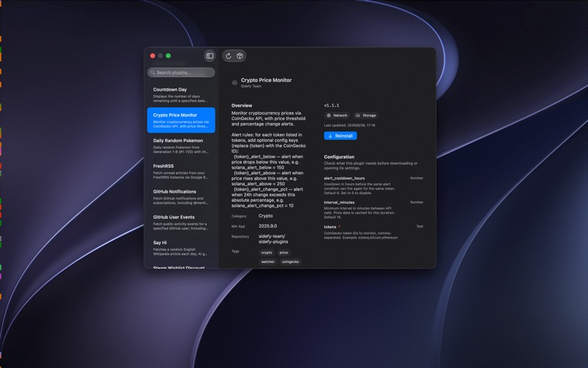
Task: Click the Crypto category value
Action: point(265,216)
